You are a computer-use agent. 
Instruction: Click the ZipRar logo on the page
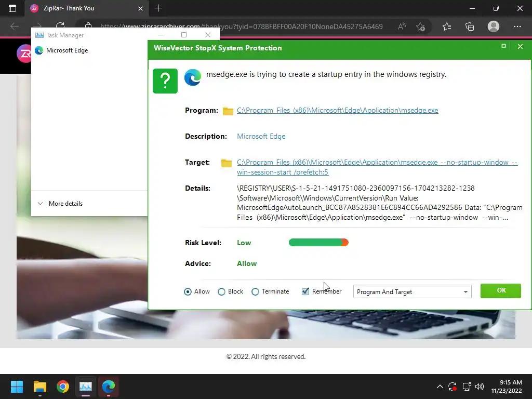tap(24, 54)
